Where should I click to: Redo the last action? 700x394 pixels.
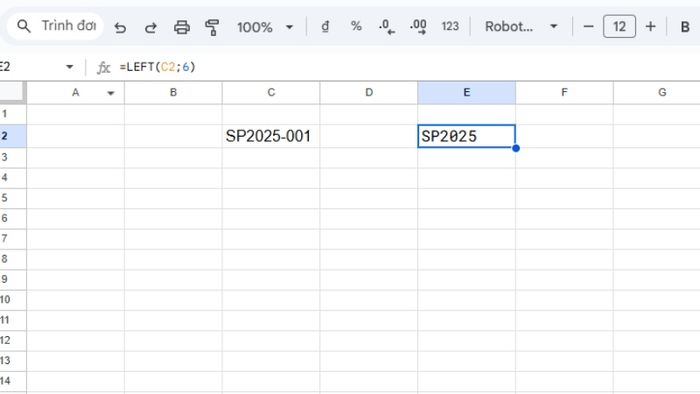151,28
